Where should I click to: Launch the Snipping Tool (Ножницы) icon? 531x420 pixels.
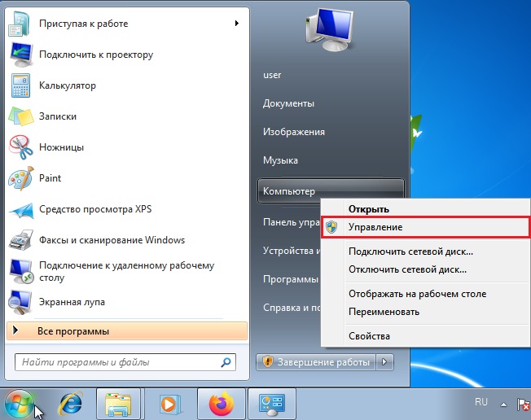coord(21,147)
